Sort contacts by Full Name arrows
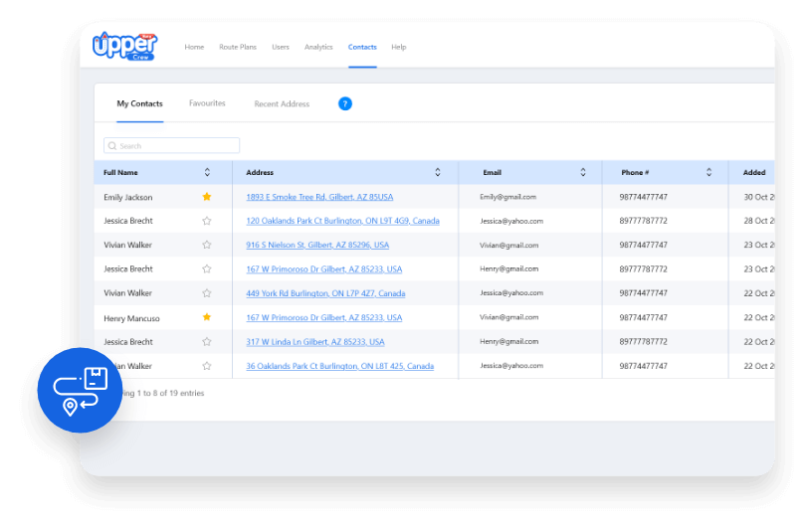Viewport: 812px width, 528px height. tap(207, 172)
